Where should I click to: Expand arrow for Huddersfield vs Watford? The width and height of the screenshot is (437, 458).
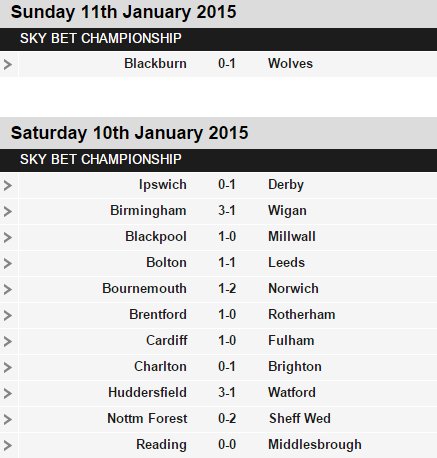(x=8, y=393)
